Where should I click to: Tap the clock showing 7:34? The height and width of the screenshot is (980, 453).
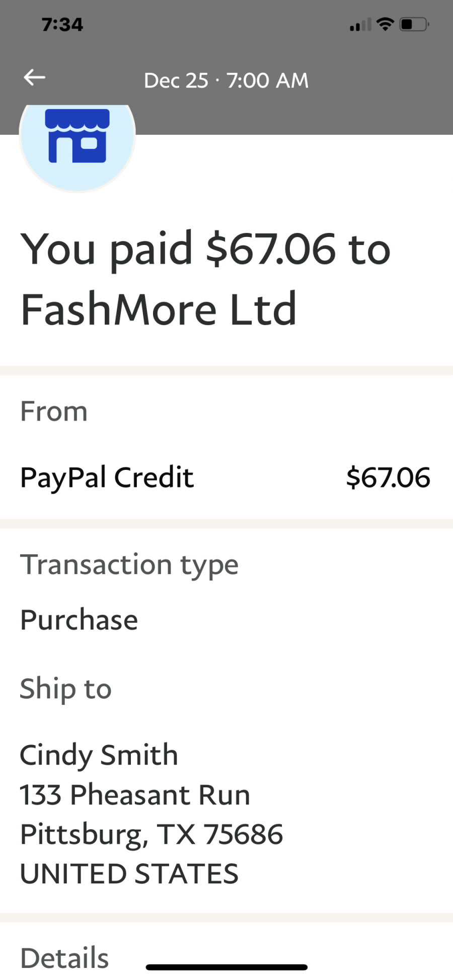tap(62, 24)
